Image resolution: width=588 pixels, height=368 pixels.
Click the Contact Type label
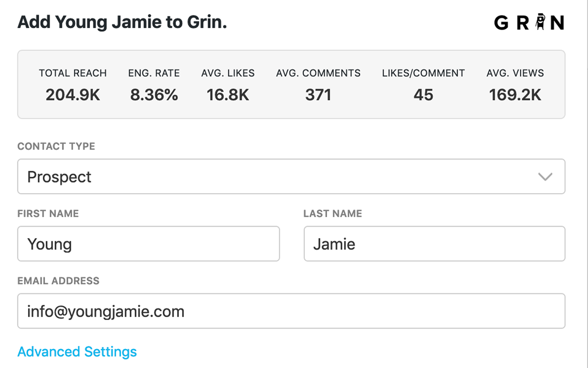pos(57,146)
